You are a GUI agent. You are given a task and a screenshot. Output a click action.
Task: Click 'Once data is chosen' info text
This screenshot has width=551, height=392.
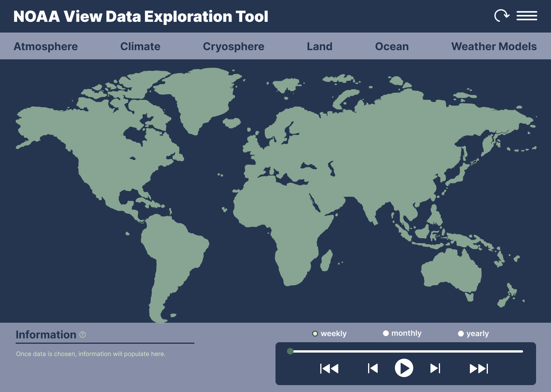click(x=91, y=354)
